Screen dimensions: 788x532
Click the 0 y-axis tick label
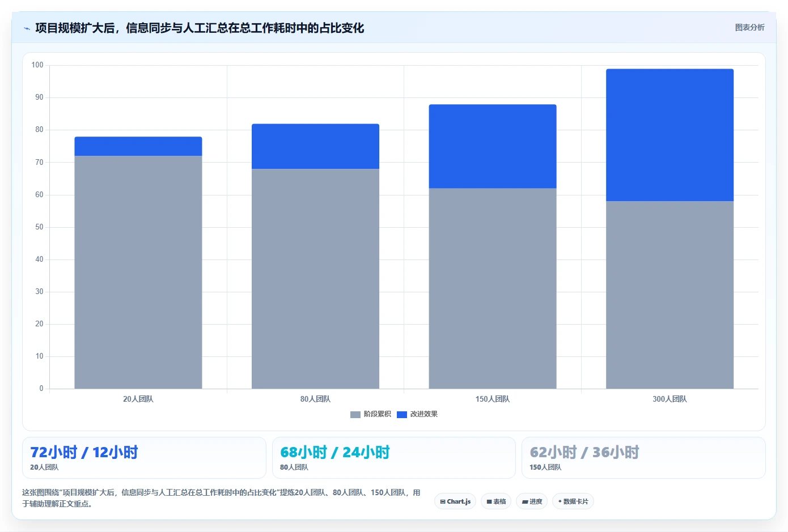(x=41, y=389)
